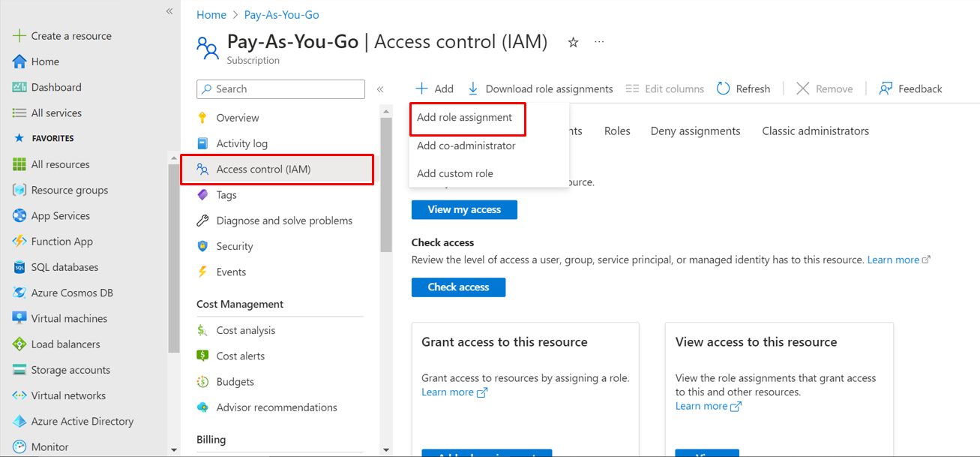Click the Storage accounts icon
Viewport: 980px width, 457px height.
pos(19,370)
